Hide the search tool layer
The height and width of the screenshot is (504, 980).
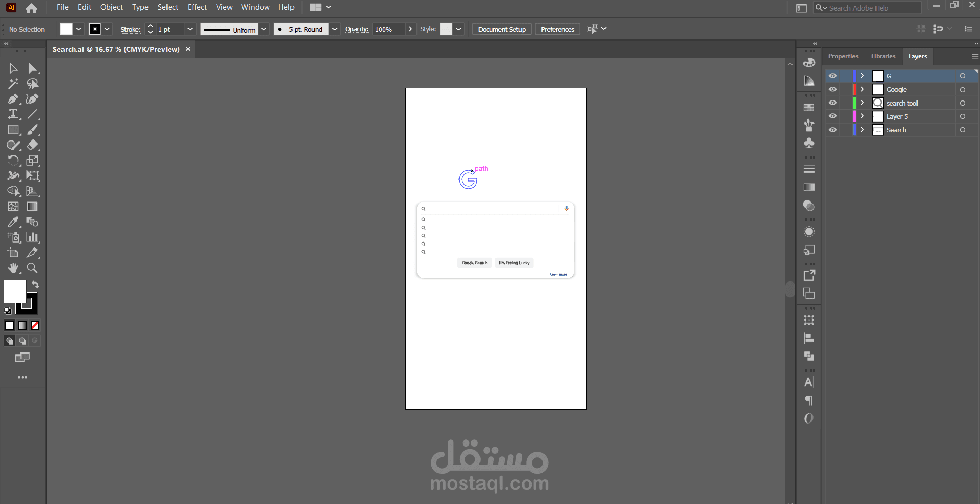pos(833,103)
